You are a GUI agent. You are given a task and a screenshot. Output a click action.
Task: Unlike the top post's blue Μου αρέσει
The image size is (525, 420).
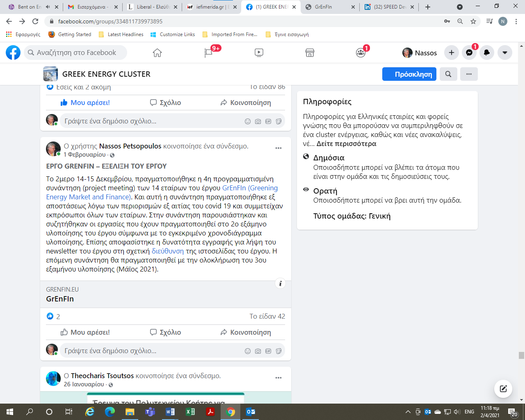(x=85, y=103)
